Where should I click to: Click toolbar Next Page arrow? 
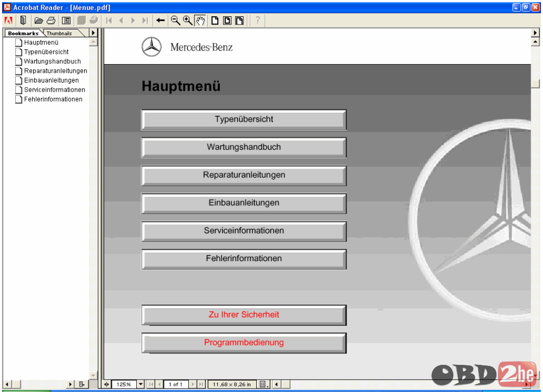133,21
